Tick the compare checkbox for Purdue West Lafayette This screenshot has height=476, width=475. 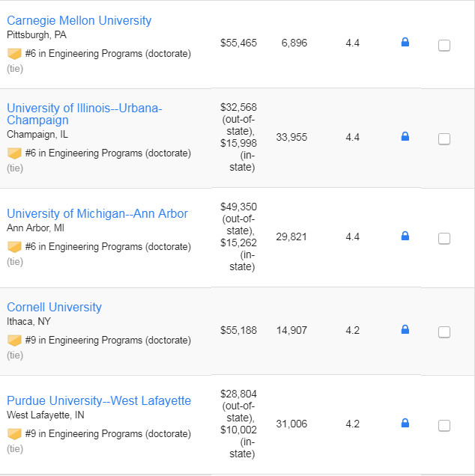coord(444,426)
